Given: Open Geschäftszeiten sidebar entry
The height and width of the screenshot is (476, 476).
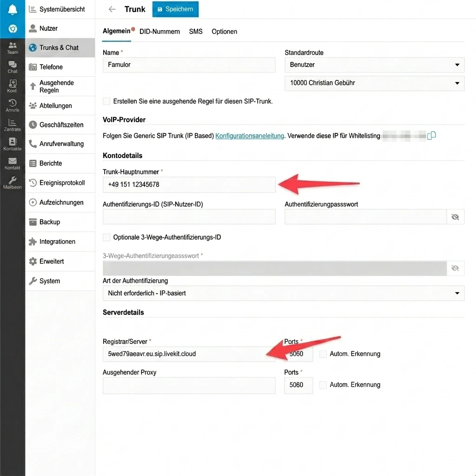Looking at the screenshot, I should click(x=60, y=125).
